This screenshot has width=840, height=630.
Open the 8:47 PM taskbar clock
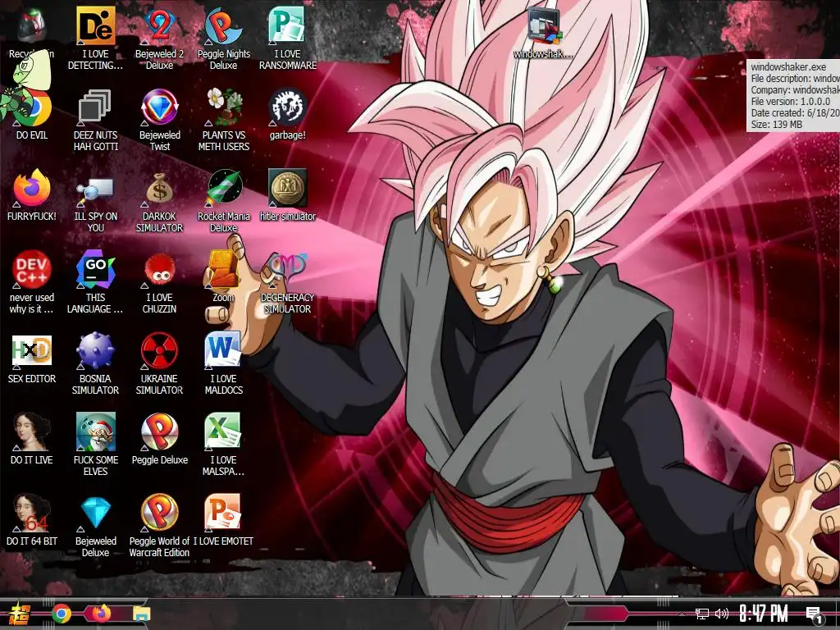tap(764, 614)
